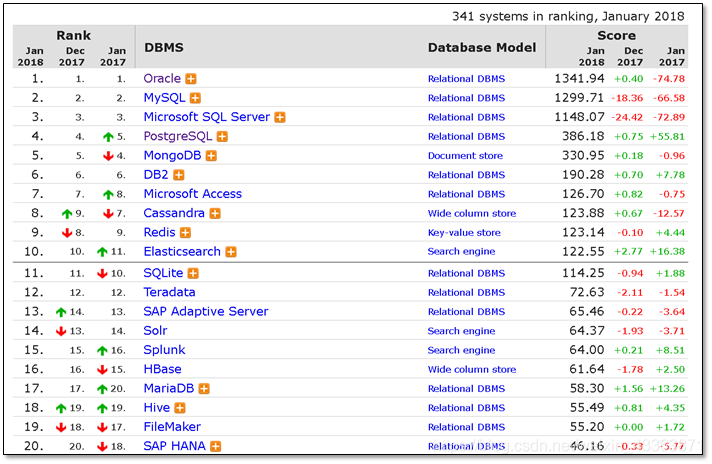Click red down arrow in SAP HANA row
712x464 pixels.
(x=102, y=447)
